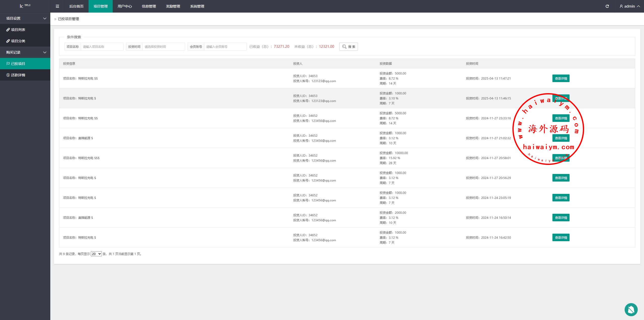Open the admin user dropdown menu
The width and height of the screenshot is (644, 320).
click(630, 6)
